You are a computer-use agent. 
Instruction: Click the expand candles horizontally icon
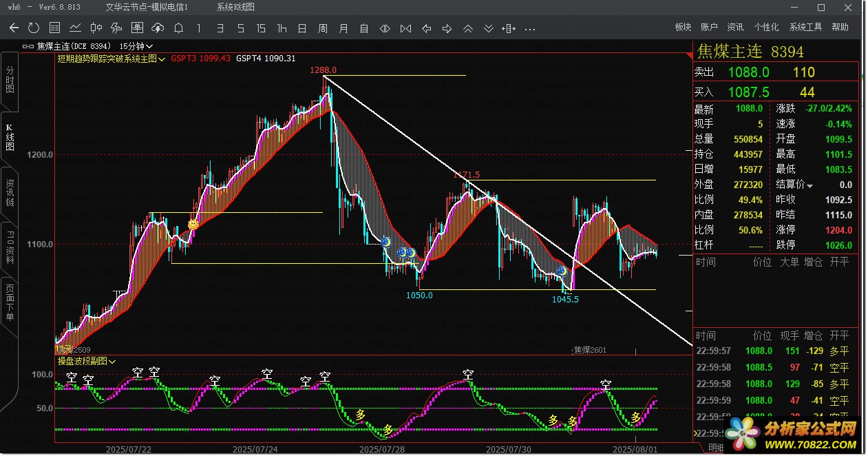point(405,28)
